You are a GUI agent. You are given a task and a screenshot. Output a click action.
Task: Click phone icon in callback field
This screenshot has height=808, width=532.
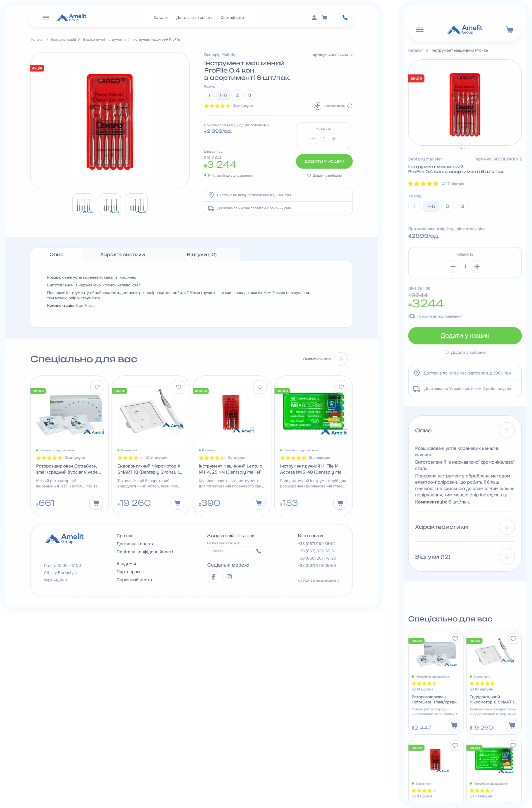[x=259, y=551]
